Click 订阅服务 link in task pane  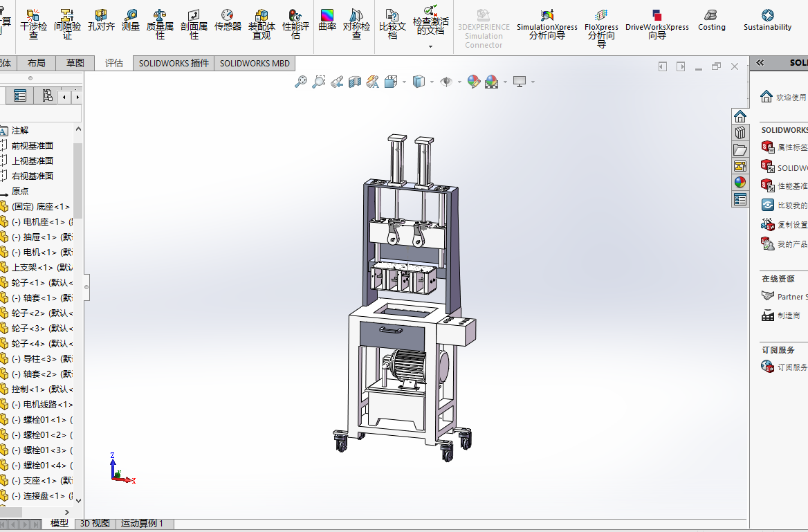coord(792,367)
